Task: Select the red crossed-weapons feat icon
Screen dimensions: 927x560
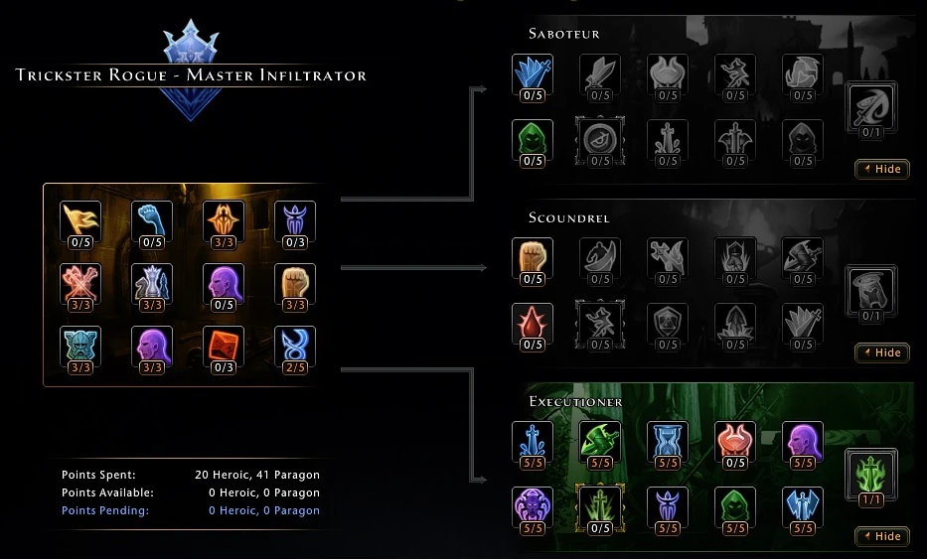Action: click(80, 288)
